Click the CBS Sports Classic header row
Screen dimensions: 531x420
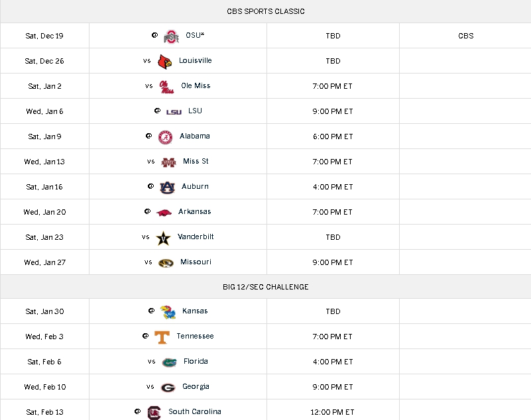(265, 11)
